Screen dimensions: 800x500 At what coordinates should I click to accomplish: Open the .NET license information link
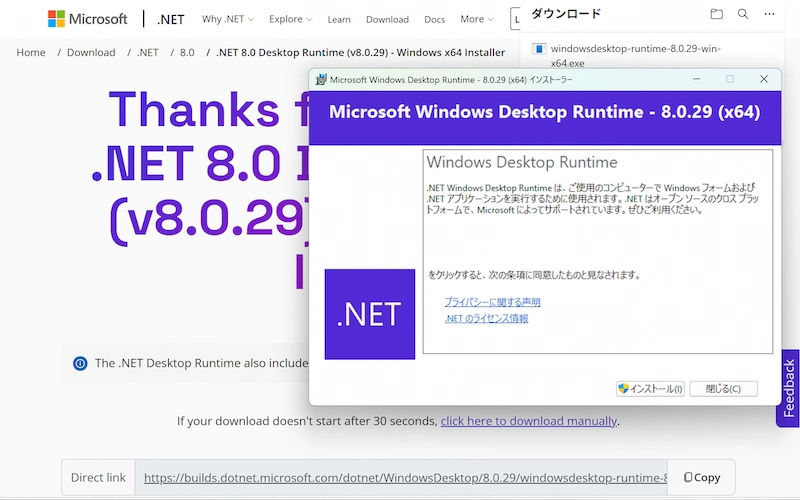click(x=486, y=318)
